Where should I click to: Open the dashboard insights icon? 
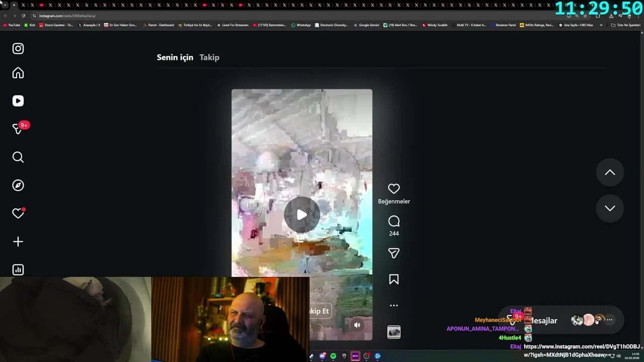(x=18, y=270)
